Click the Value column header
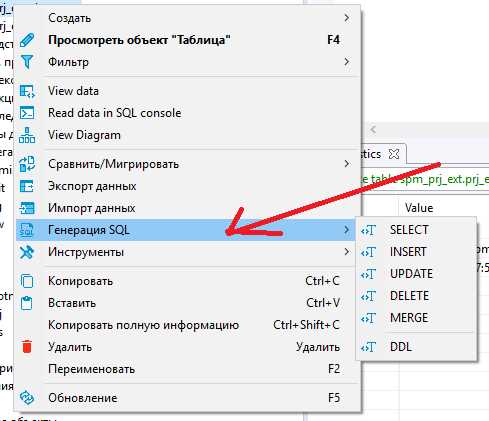This screenshot has width=489, height=421. [419, 208]
